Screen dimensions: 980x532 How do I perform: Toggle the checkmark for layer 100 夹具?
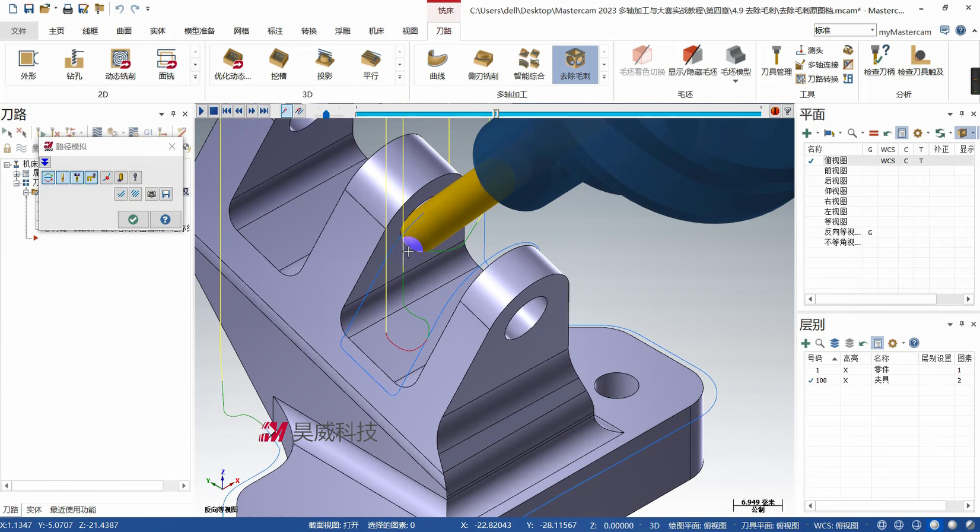tap(811, 381)
